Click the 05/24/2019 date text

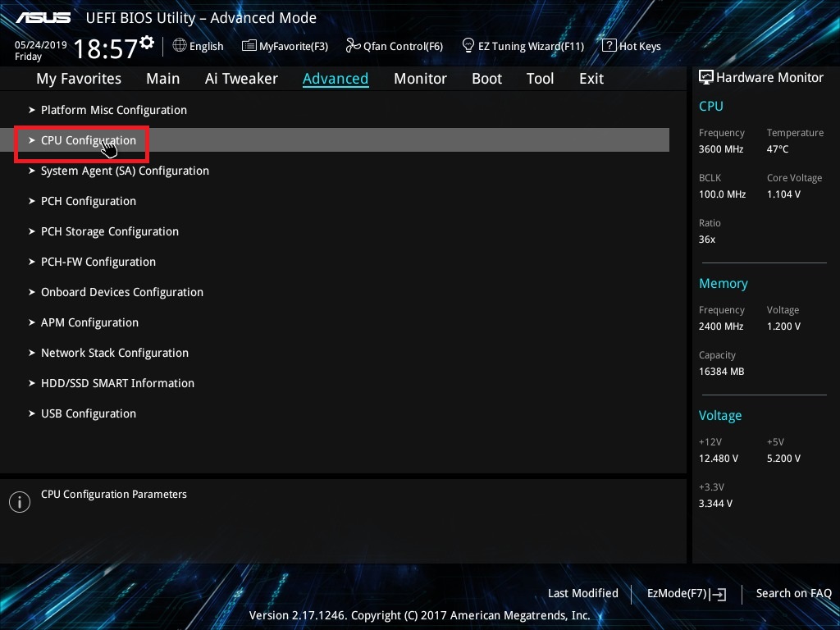[x=41, y=45]
